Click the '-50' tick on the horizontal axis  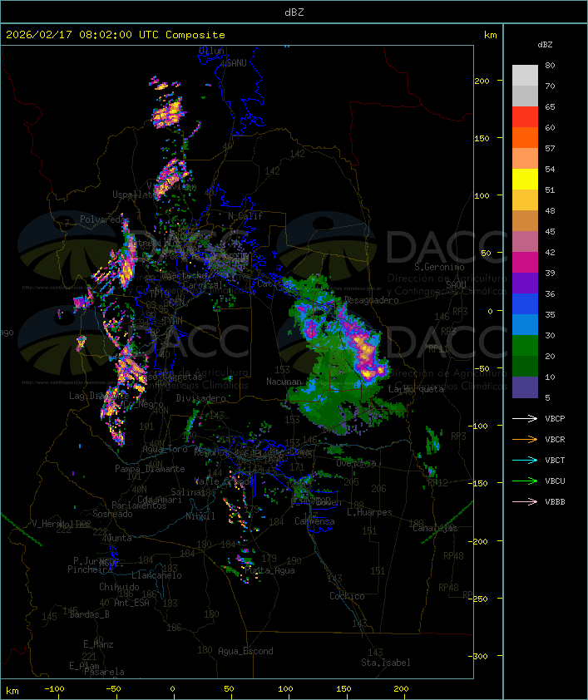(x=114, y=689)
